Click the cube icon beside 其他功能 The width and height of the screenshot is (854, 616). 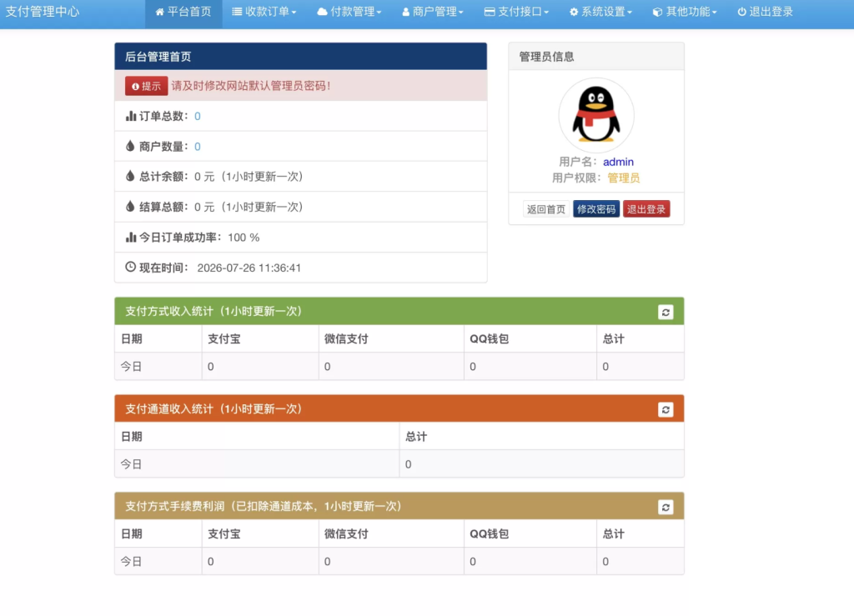(657, 12)
